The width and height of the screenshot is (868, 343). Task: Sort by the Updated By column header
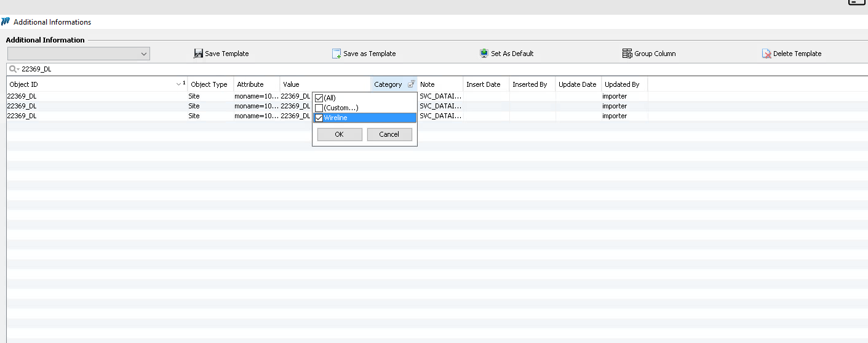click(622, 84)
